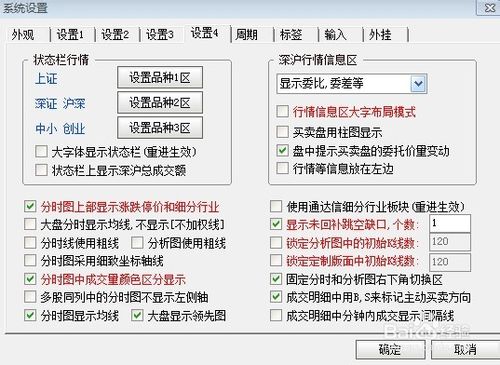Confirm settings with 确定 button
The width and height of the screenshot is (500, 365).
pyautogui.click(x=390, y=350)
